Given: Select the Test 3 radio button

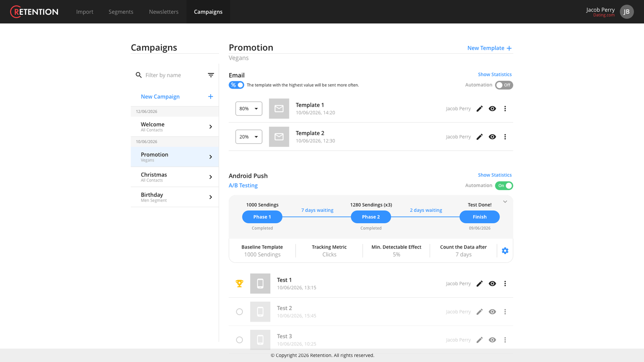Looking at the screenshot, I should coord(239,340).
